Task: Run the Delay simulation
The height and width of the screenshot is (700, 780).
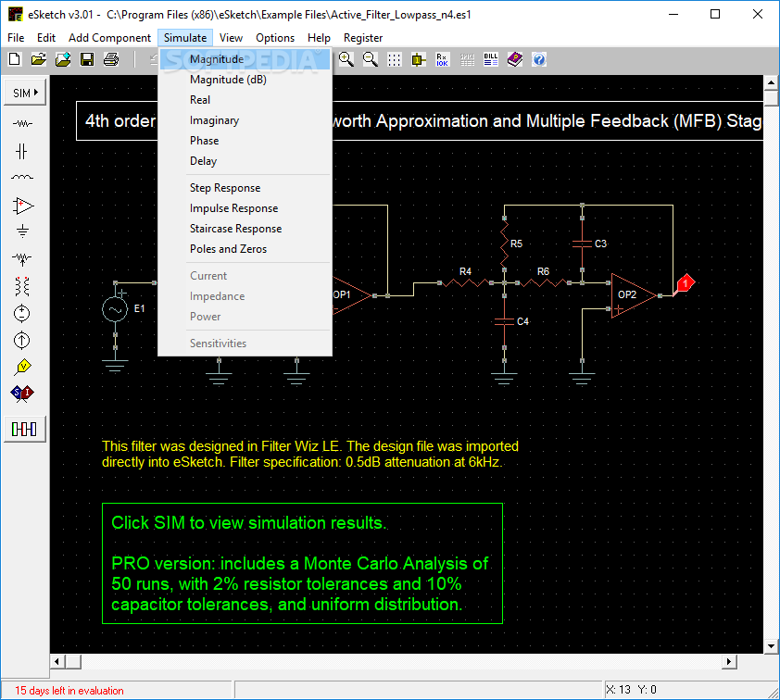Action: (245, 161)
